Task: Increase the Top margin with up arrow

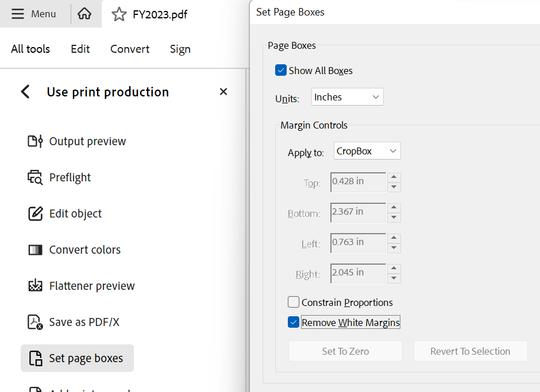Action: click(394, 178)
